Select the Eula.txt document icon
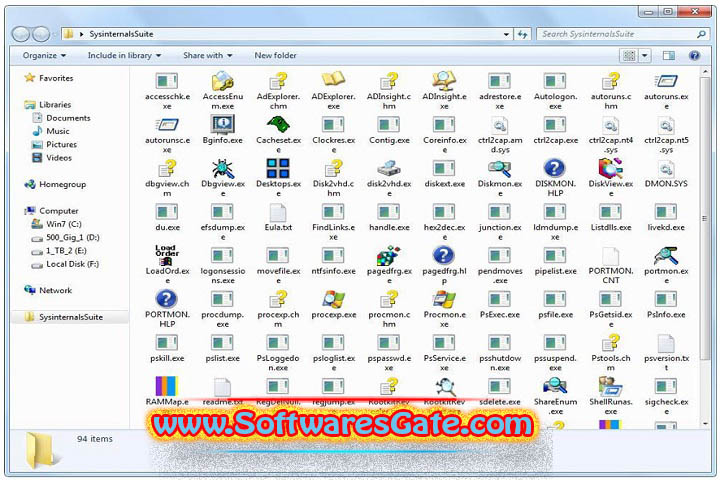 [x=278, y=212]
